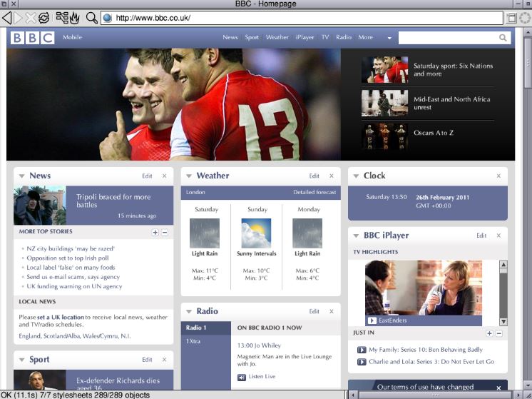Open Mid-East and North Africa unrest thumbnail
532x399 pixels.
(x=385, y=103)
